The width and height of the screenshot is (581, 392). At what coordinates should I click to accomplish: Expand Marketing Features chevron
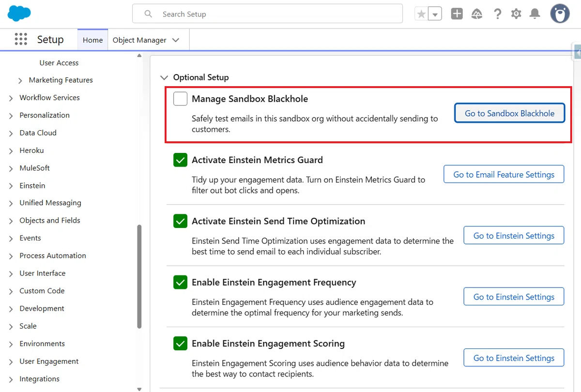coord(20,81)
